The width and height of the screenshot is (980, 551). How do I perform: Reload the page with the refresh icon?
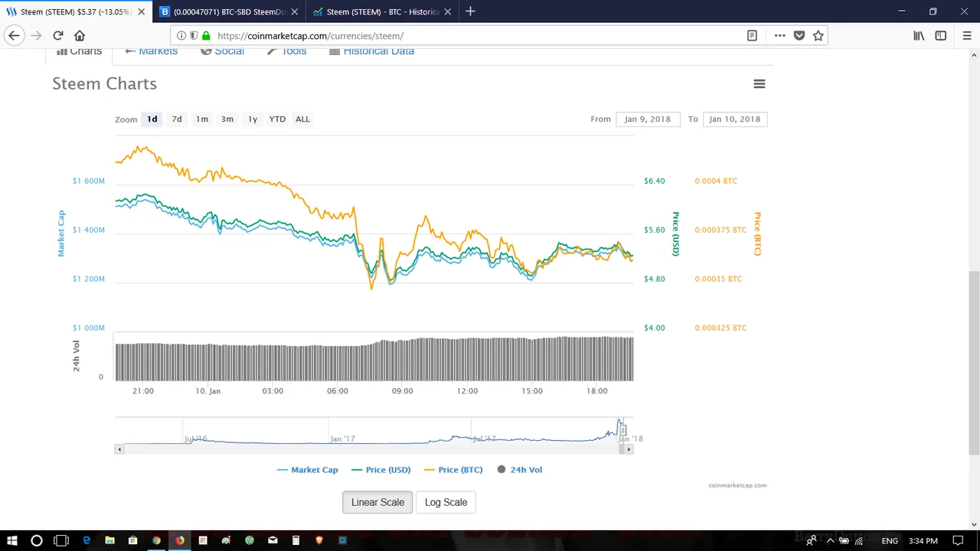pyautogui.click(x=58, y=35)
